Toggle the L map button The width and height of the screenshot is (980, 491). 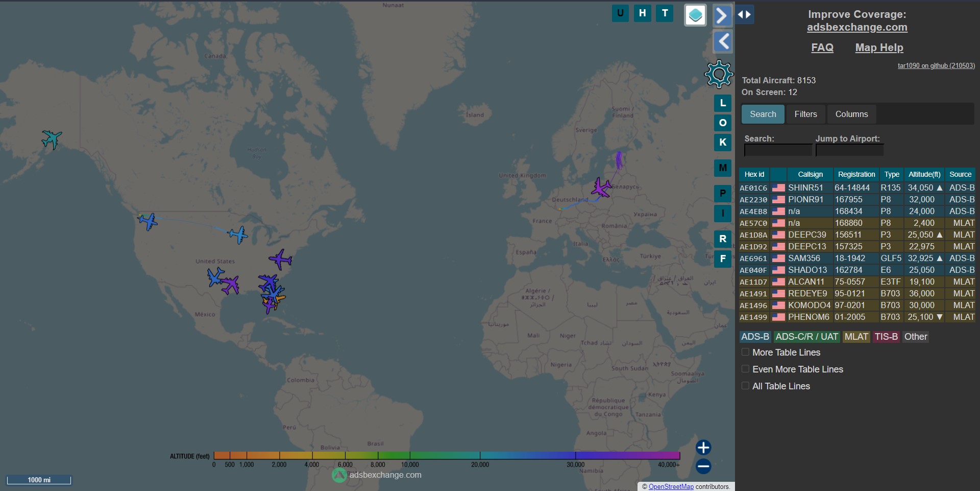click(x=723, y=103)
